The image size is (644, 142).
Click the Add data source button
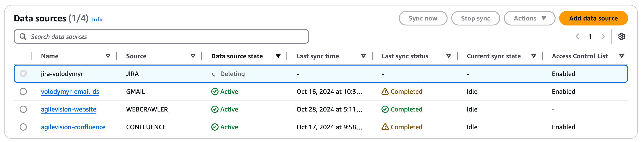[x=593, y=18]
